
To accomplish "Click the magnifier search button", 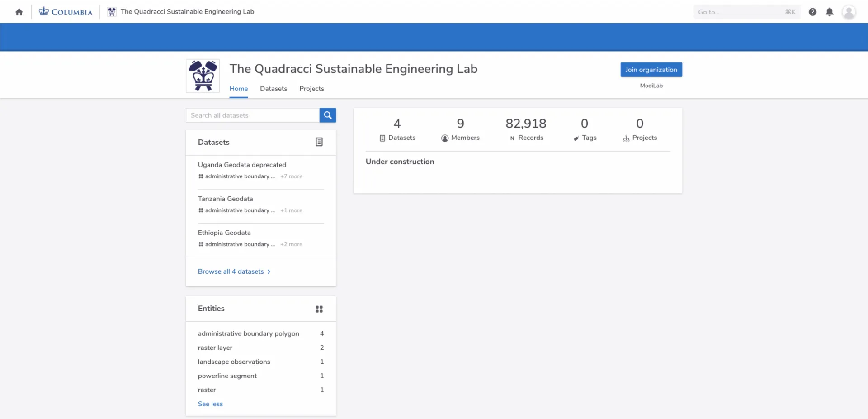I will (x=328, y=115).
